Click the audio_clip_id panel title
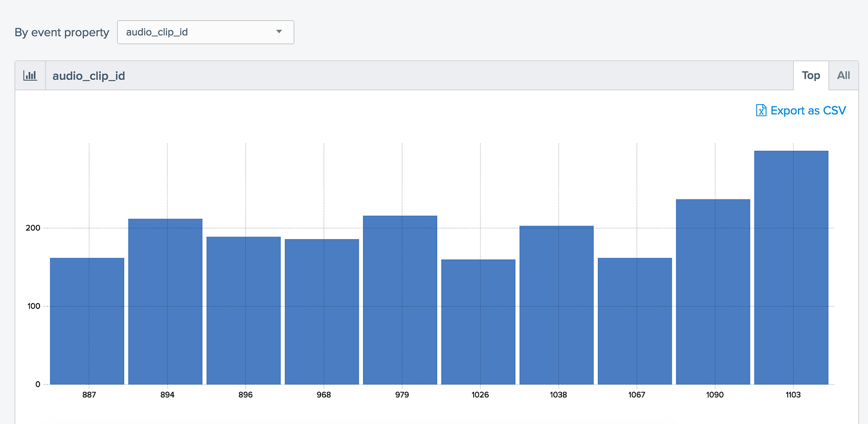This screenshot has width=868, height=424. tap(89, 76)
